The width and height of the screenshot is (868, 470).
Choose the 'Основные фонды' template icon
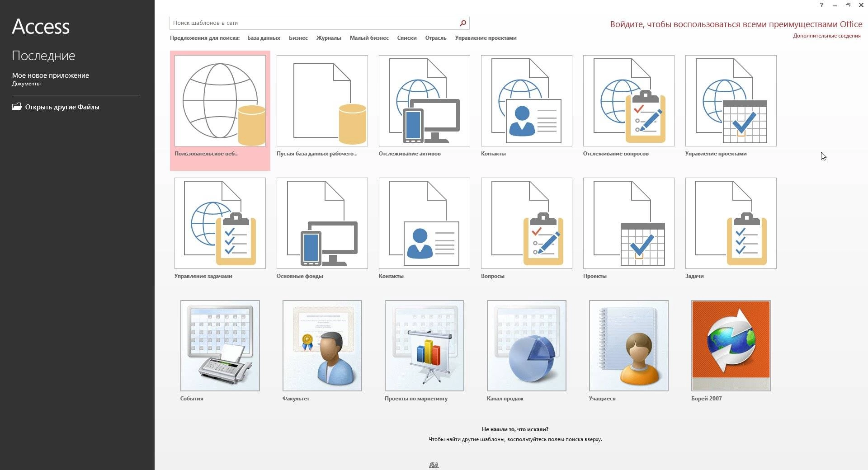click(x=322, y=223)
